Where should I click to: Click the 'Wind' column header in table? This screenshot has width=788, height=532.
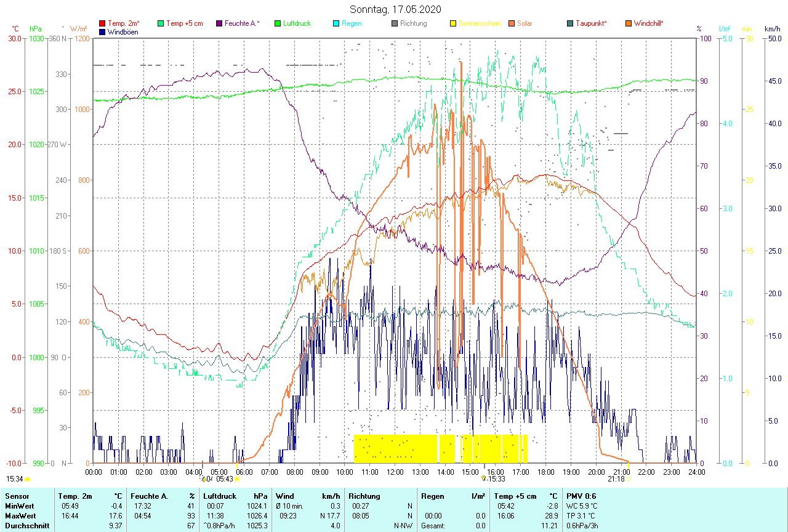pos(285,496)
